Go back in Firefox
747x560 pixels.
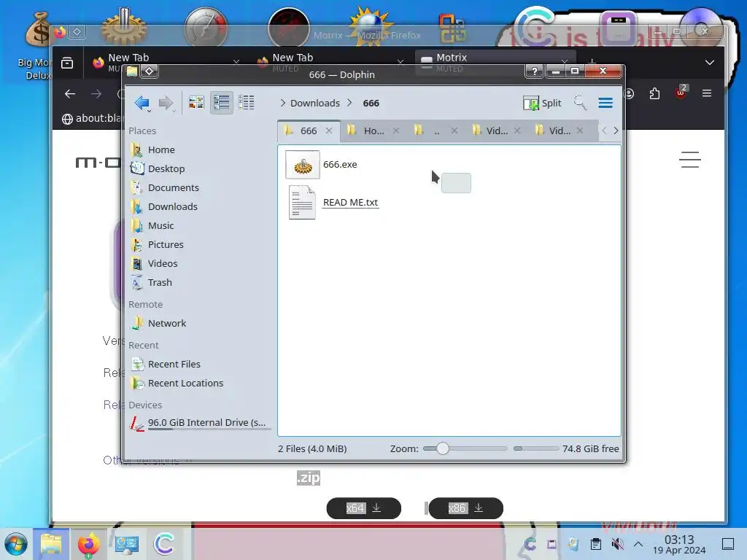click(70, 94)
